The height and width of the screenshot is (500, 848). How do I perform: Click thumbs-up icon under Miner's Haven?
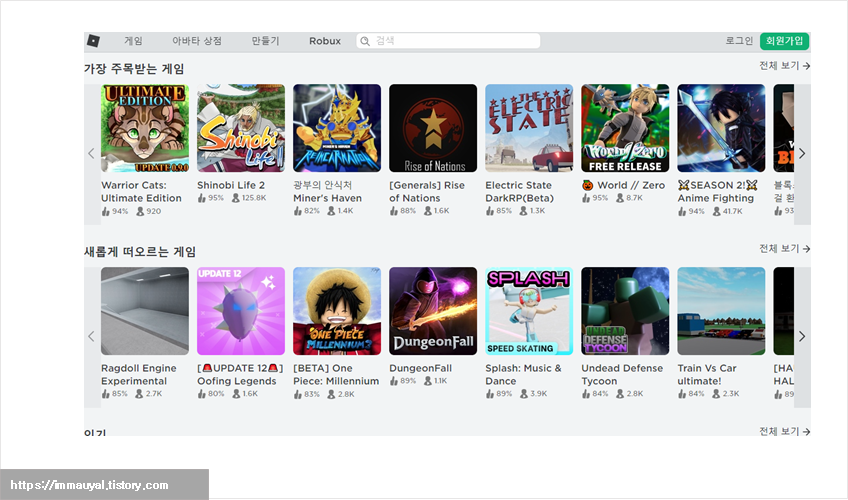click(297, 211)
